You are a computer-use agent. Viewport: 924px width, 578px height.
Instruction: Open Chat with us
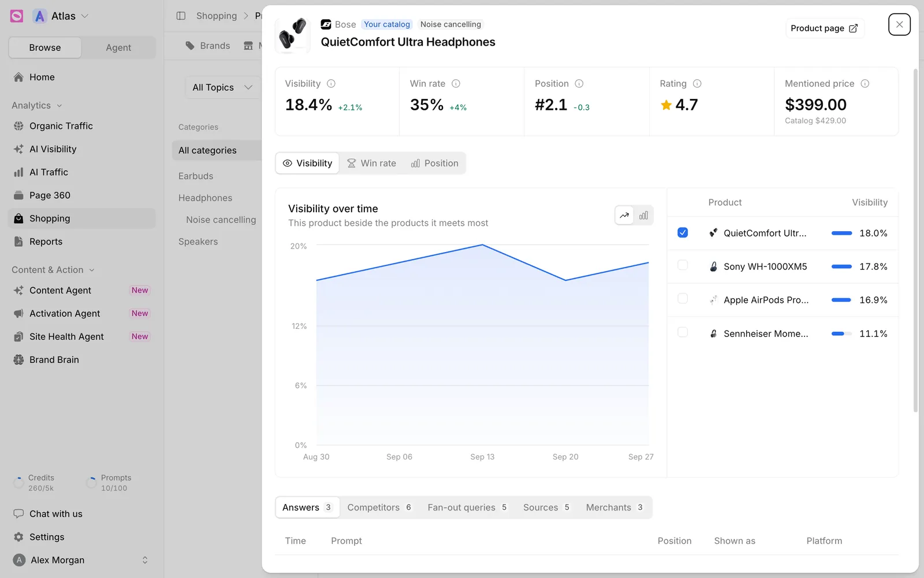(x=82, y=514)
